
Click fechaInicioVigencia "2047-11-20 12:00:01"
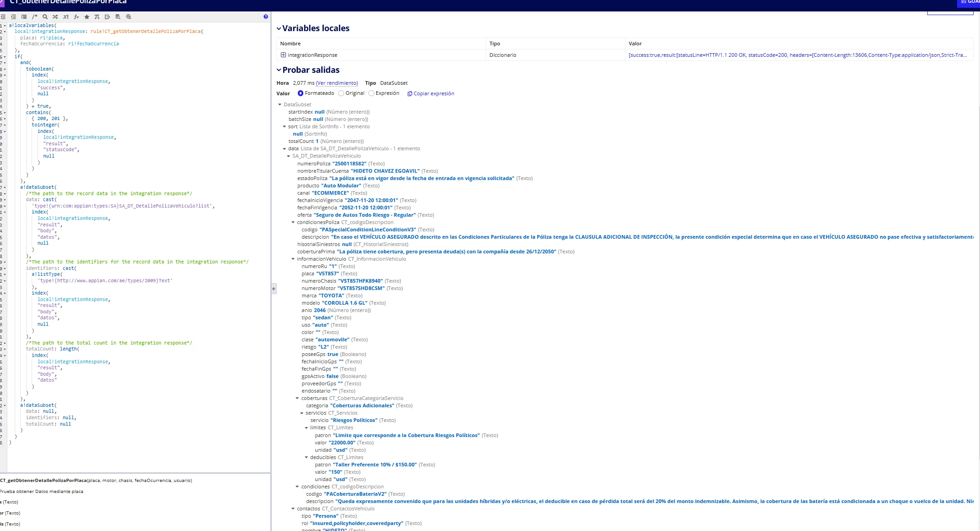371,200
